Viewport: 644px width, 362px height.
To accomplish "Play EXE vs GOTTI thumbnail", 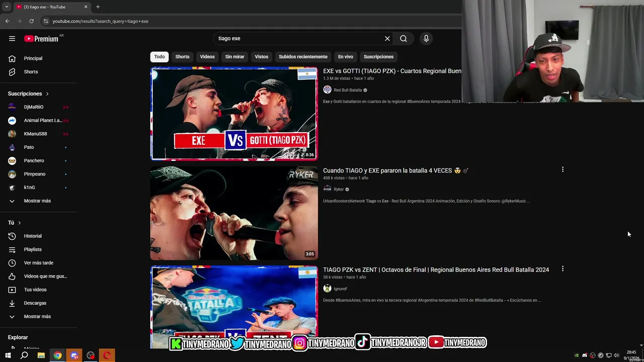I will [234, 114].
